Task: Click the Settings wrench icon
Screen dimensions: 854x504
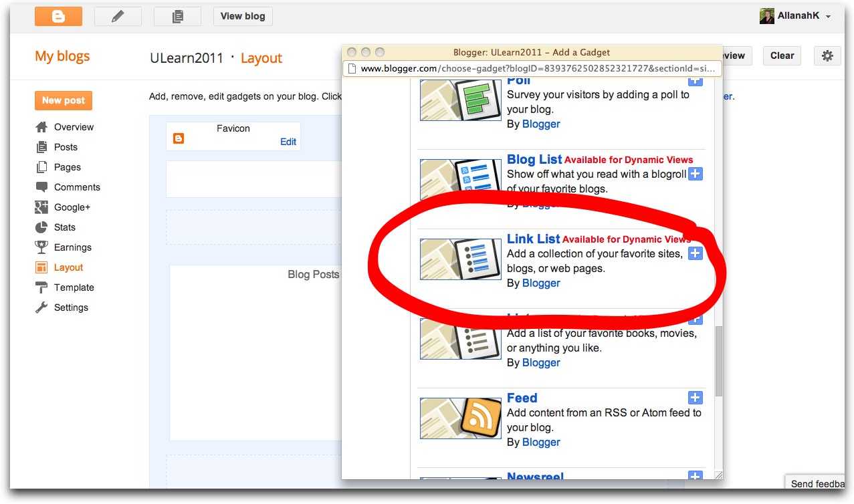Action: click(41, 307)
